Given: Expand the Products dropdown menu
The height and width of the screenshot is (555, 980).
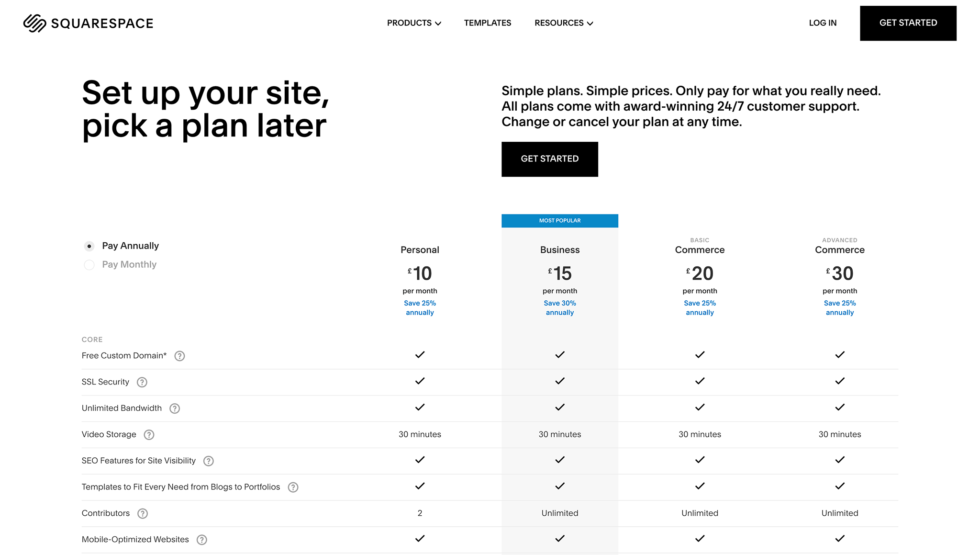Looking at the screenshot, I should (x=414, y=23).
